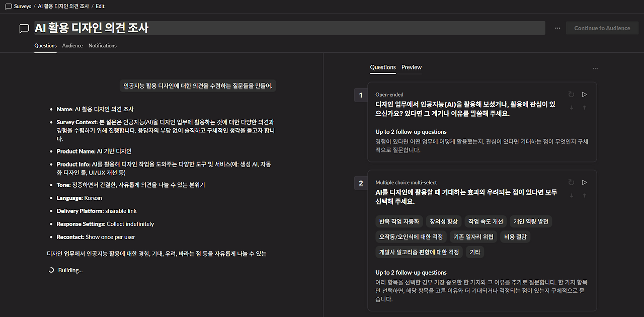Click question 2 follow-up description text
This screenshot has height=317, width=644.
click(481, 290)
